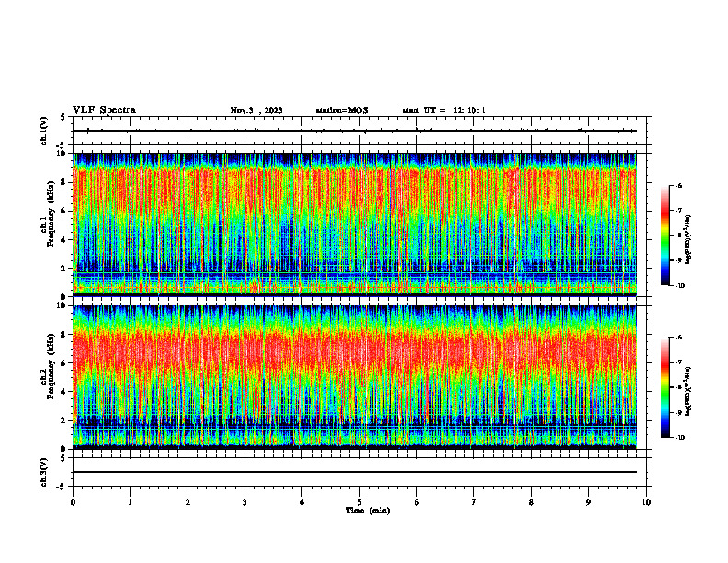Click time axis tick label "6"

point(417,502)
